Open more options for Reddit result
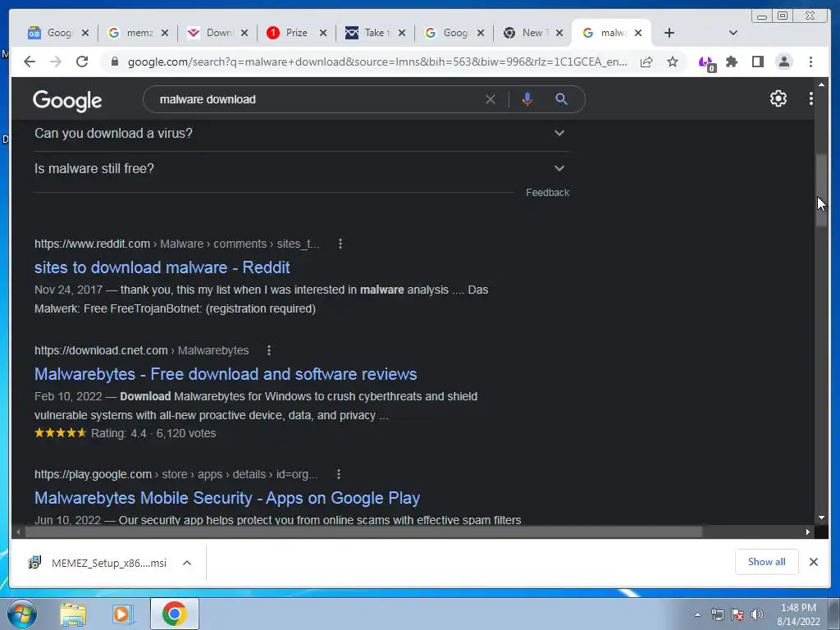The height and width of the screenshot is (630, 840). coord(340,244)
